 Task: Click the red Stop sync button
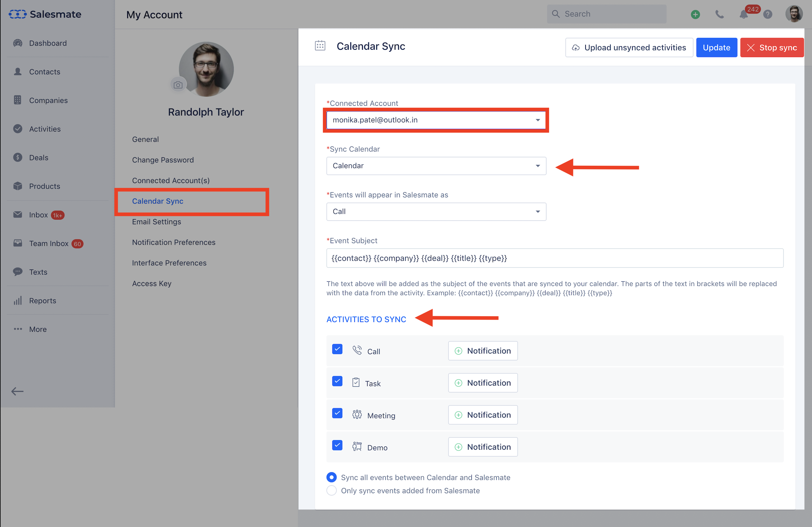pyautogui.click(x=772, y=47)
